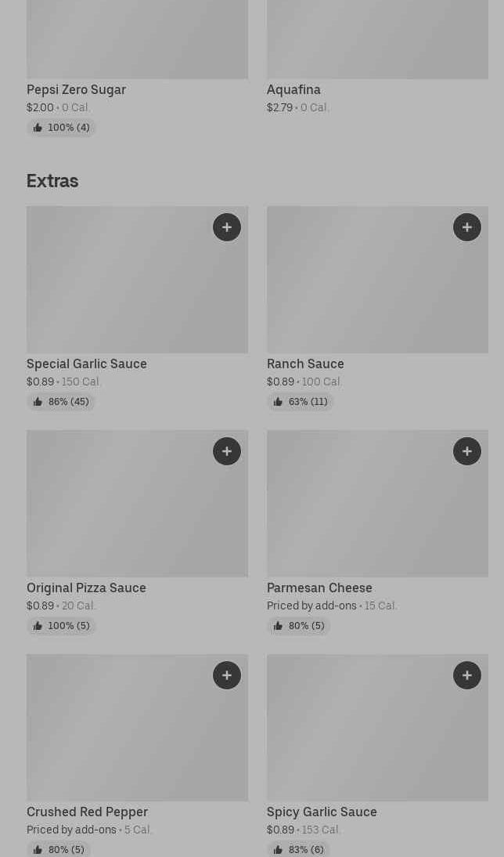504x857 pixels.
Task: Click the Crushed Red Pepper title
Action: pos(87,812)
